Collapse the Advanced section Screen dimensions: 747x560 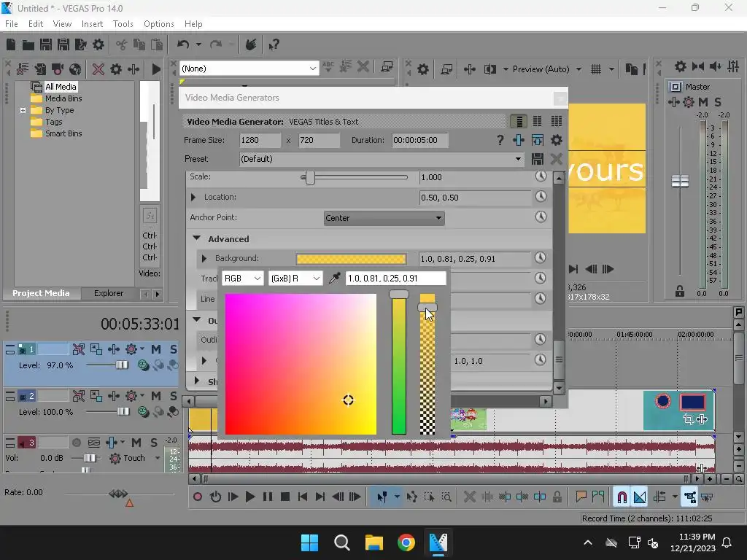click(x=197, y=238)
